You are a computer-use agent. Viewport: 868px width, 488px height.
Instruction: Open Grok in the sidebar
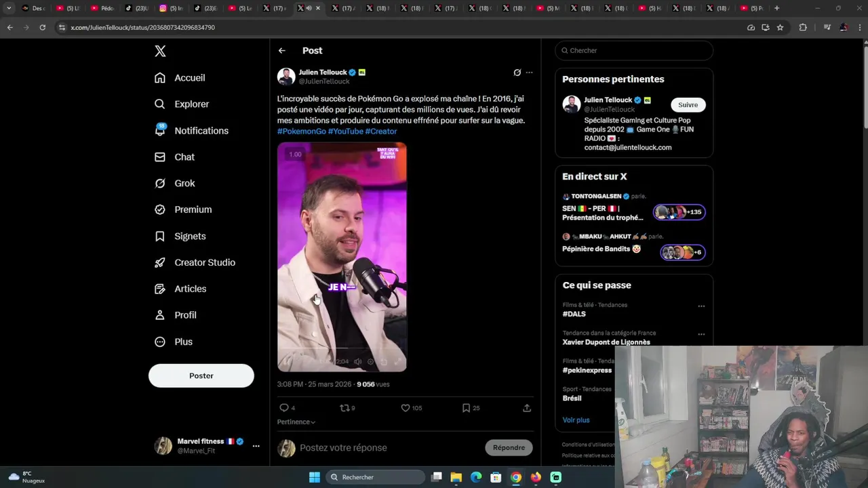[x=174, y=183]
